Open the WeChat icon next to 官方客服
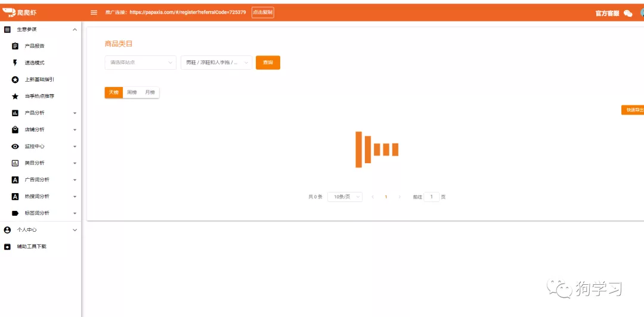The height and width of the screenshot is (317, 644). (x=627, y=13)
